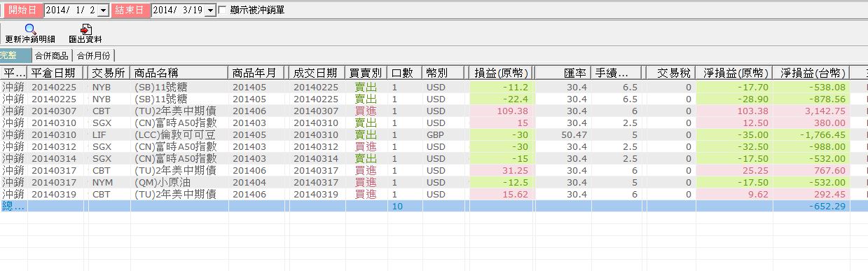Viewport: 868px width, 271px height.
Task: Sort by 平倉日期 column header
Action: pyautogui.click(x=56, y=73)
